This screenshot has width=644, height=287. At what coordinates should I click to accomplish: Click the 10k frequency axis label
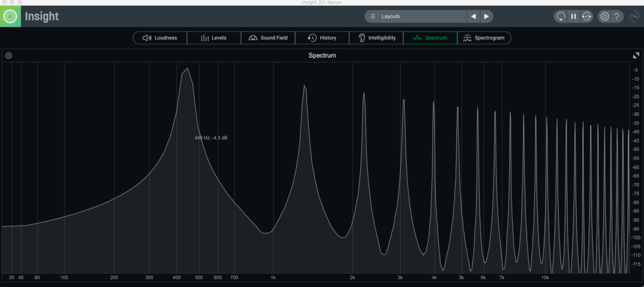tap(545, 278)
